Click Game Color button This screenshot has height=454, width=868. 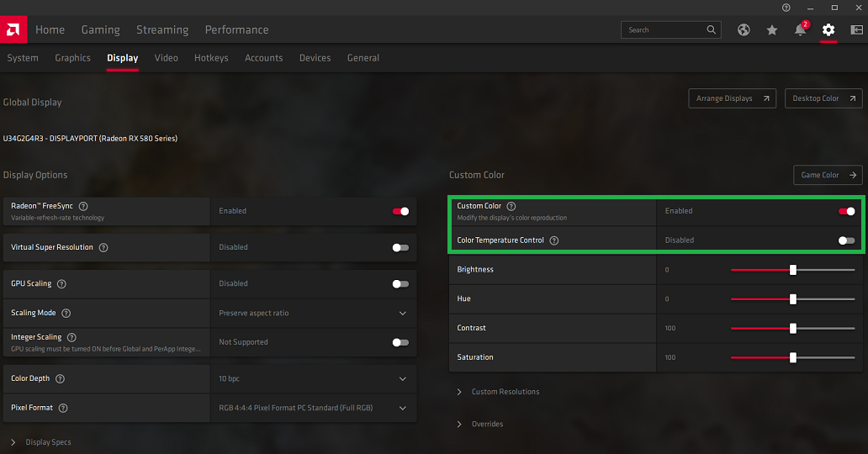tap(828, 175)
